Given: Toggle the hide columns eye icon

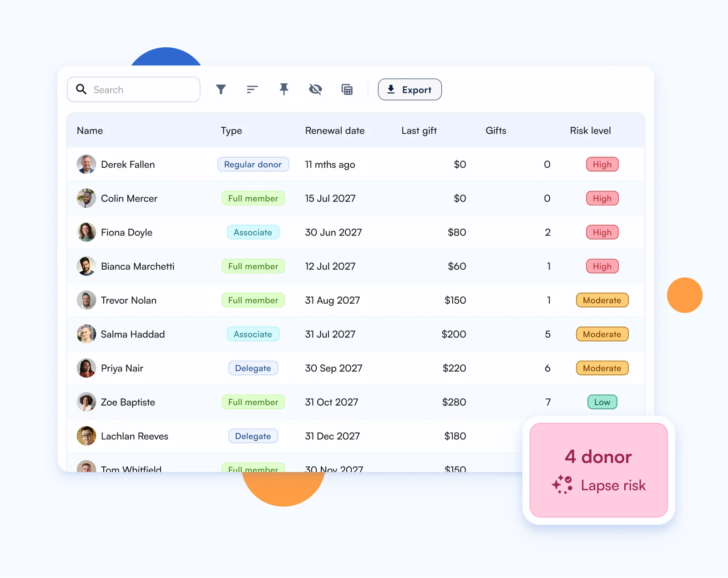Looking at the screenshot, I should pos(315,90).
